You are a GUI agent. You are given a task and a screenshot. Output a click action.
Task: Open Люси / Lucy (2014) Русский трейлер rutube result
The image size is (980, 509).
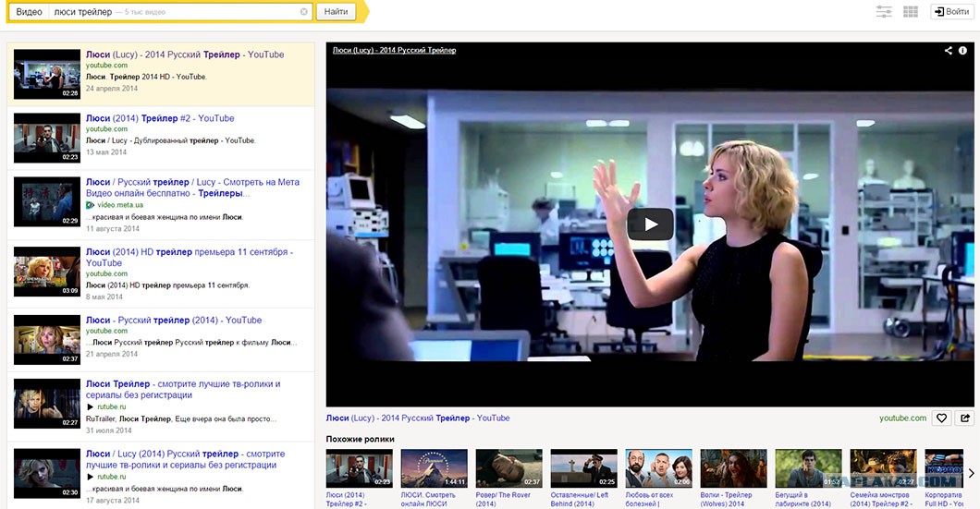point(186,459)
